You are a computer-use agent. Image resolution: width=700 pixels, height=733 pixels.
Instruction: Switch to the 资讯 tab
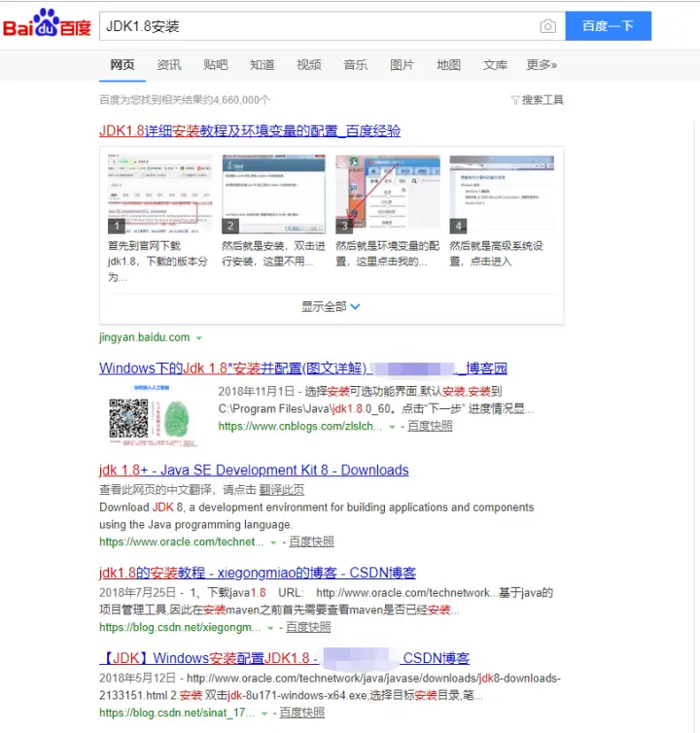169,65
